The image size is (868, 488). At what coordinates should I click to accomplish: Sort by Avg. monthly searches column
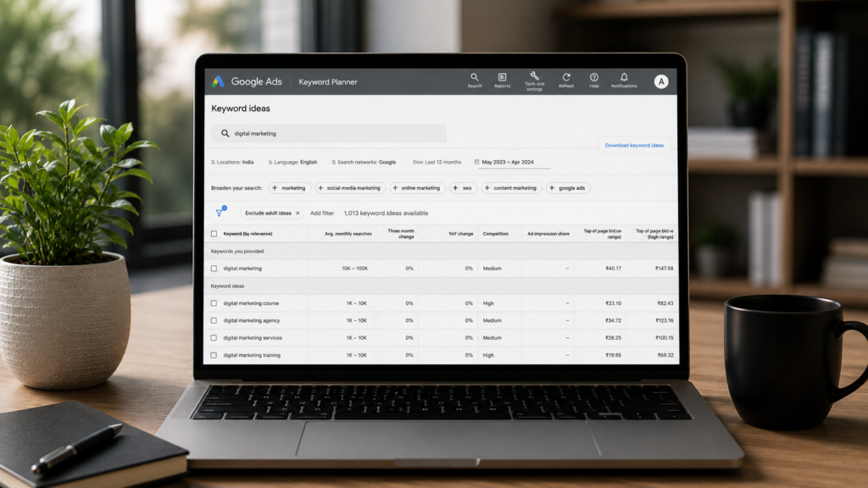[x=348, y=234]
